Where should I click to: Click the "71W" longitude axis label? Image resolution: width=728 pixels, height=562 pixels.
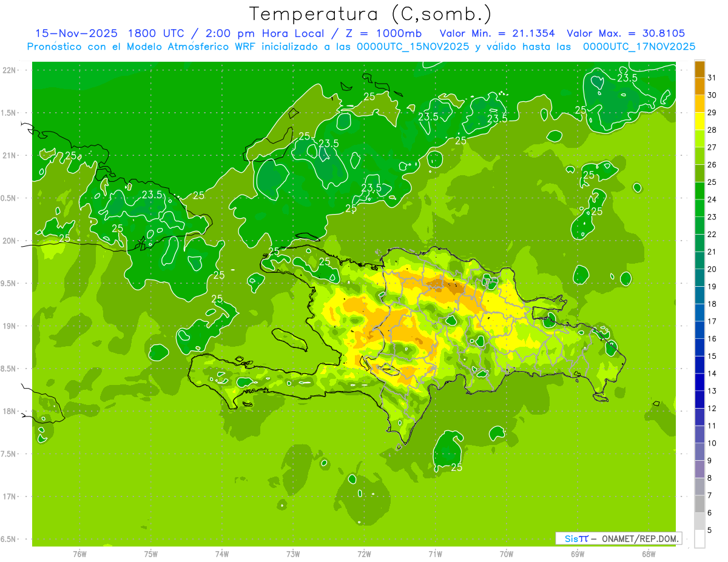pyautogui.click(x=435, y=554)
